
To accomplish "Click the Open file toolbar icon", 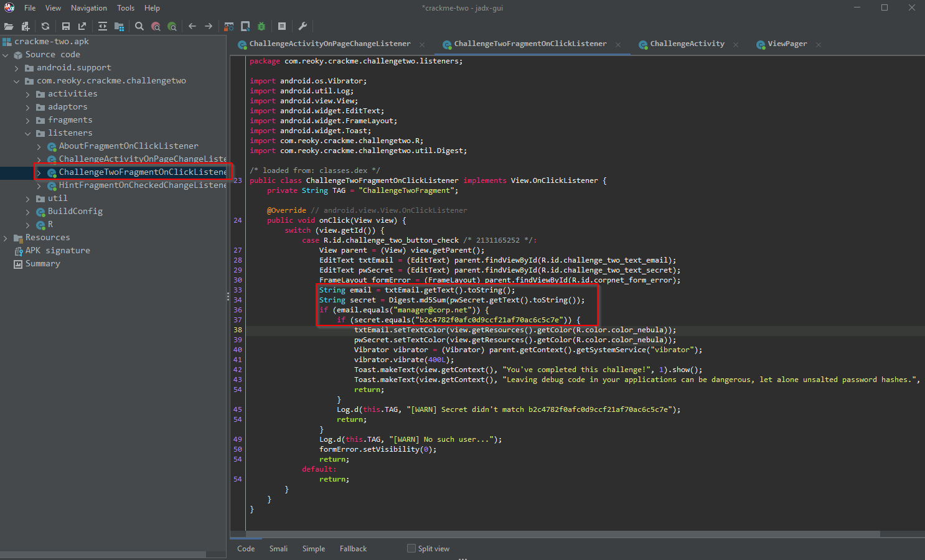I will [9, 26].
